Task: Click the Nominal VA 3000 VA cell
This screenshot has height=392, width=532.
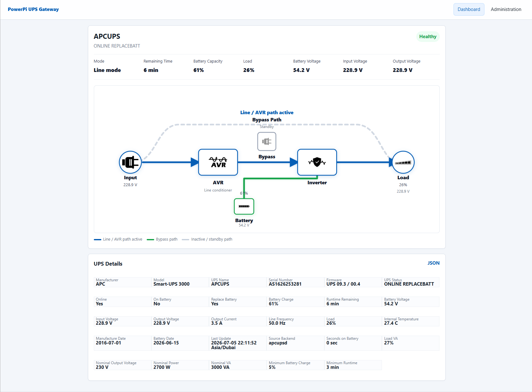Action: point(238,365)
